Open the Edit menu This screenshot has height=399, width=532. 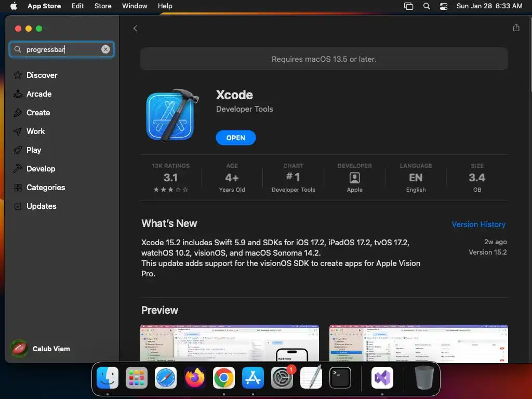pyautogui.click(x=78, y=6)
